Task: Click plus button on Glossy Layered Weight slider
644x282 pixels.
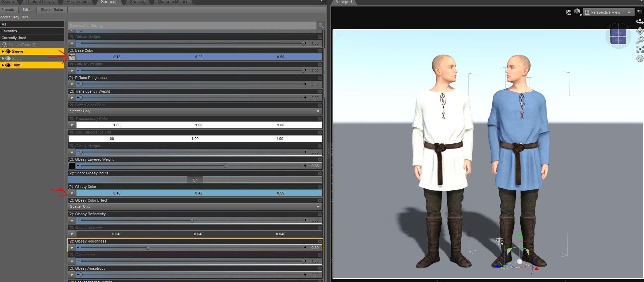Action: click(305, 166)
